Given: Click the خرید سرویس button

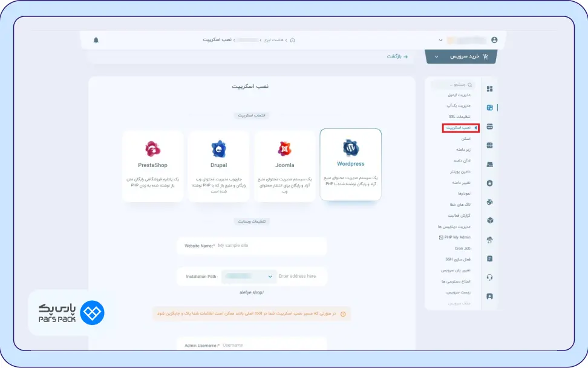Looking at the screenshot, I should pos(461,57).
